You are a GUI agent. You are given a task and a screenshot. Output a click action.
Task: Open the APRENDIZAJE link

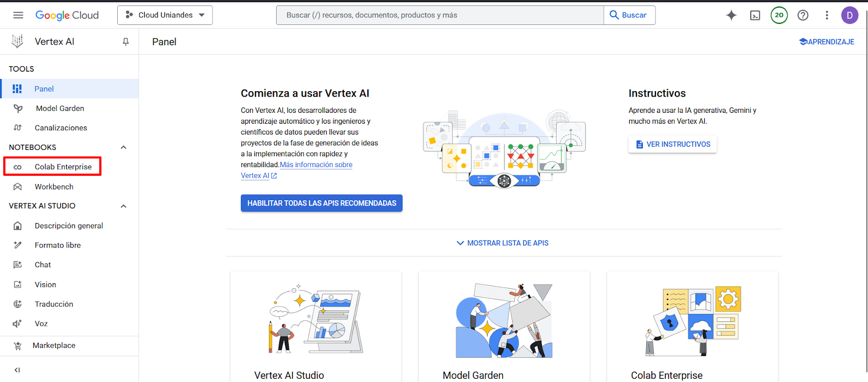click(827, 42)
